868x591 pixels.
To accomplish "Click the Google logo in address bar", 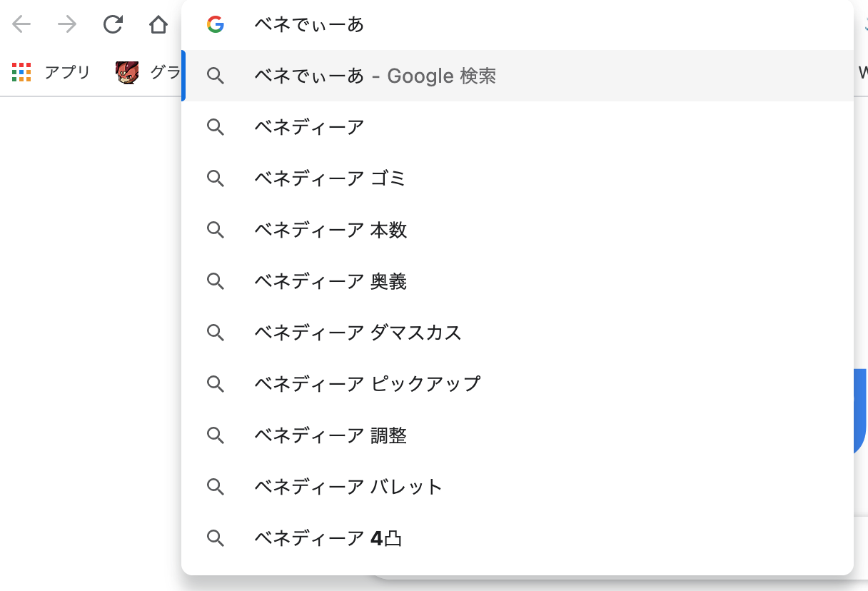I will pyautogui.click(x=216, y=25).
